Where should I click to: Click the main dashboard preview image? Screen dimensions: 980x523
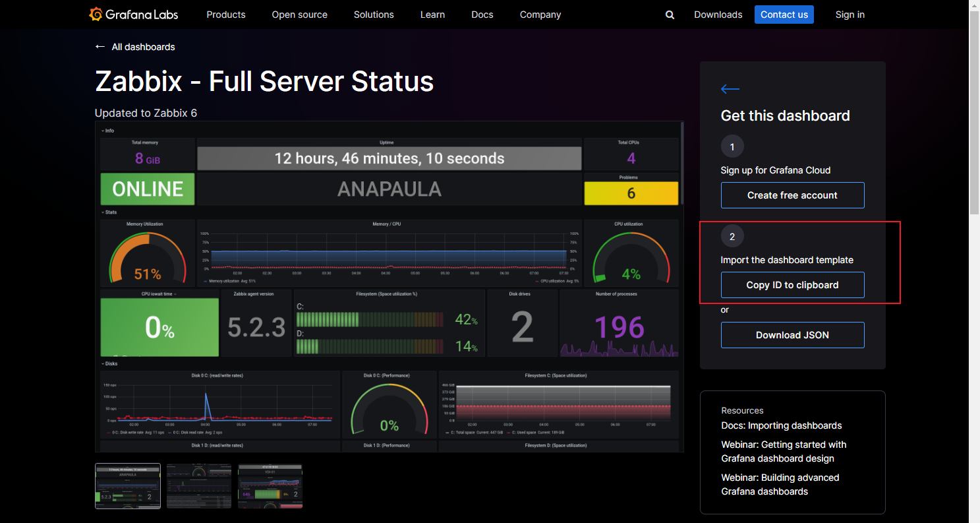point(389,287)
